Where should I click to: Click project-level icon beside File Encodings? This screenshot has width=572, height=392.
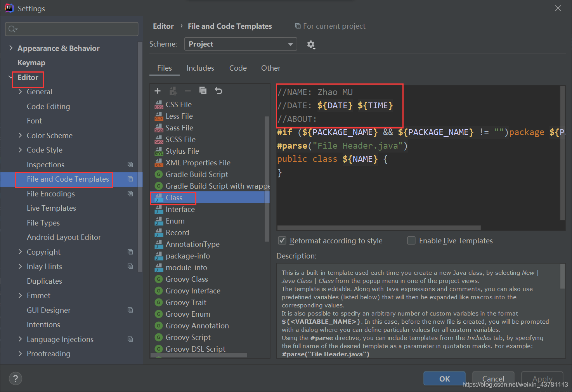click(x=130, y=194)
